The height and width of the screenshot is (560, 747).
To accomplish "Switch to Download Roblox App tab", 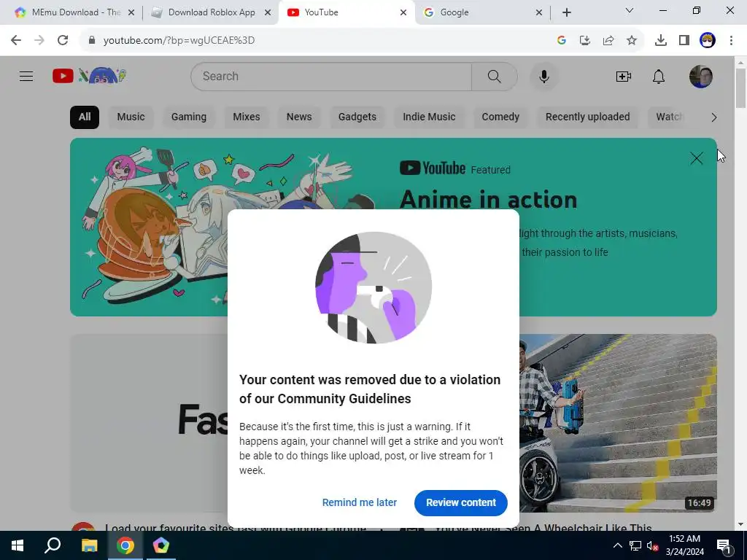I will pyautogui.click(x=210, y=12).
